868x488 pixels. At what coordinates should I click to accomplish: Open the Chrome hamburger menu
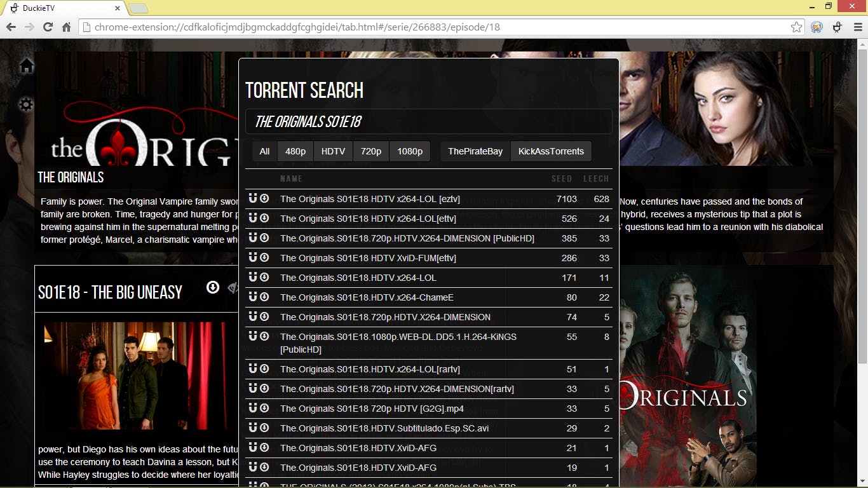click(x=857, y=27)
